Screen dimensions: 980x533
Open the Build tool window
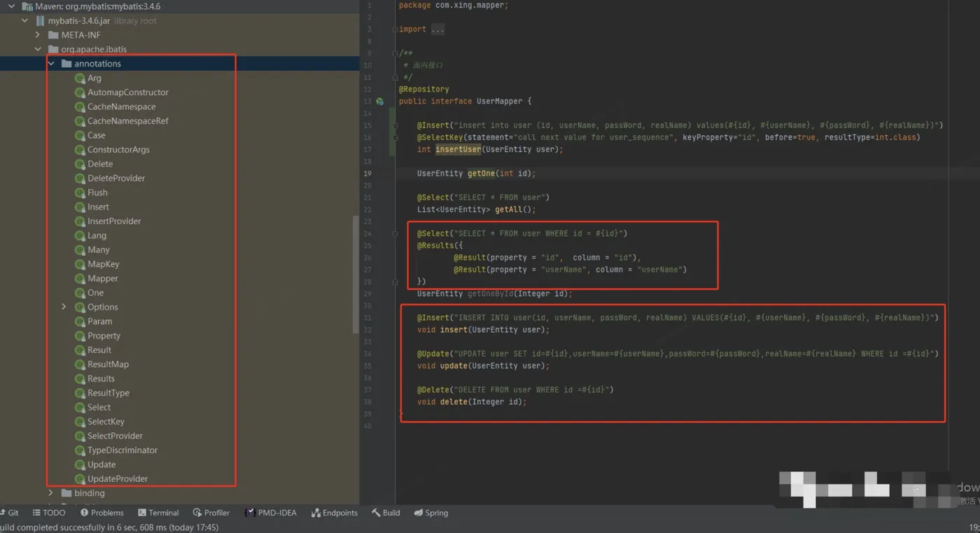(386, 513)
